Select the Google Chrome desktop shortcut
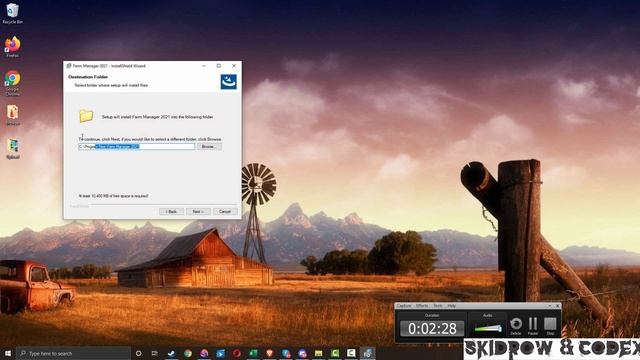 pos(13,83)
